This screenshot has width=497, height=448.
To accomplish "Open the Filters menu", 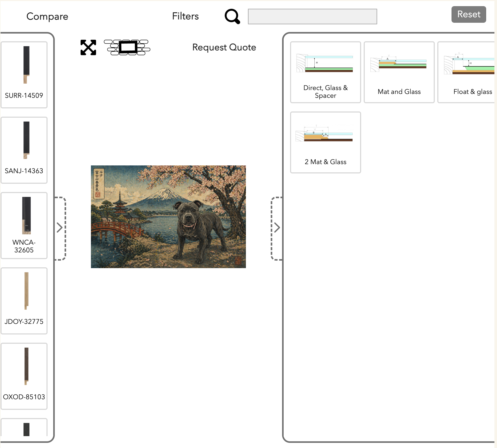I will (185, 16).
